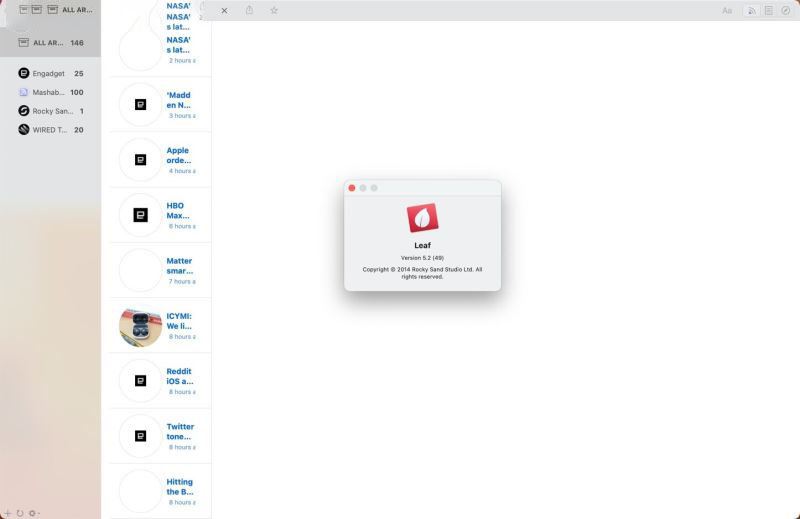Click the Engadget feed logo icon
Screen dimensions: 800x519
[23, 73]
